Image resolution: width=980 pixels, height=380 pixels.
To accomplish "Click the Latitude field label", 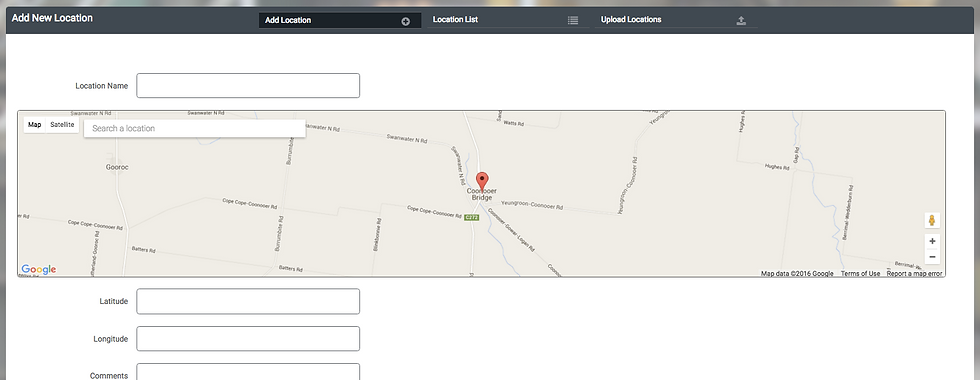I will point(114,301).
